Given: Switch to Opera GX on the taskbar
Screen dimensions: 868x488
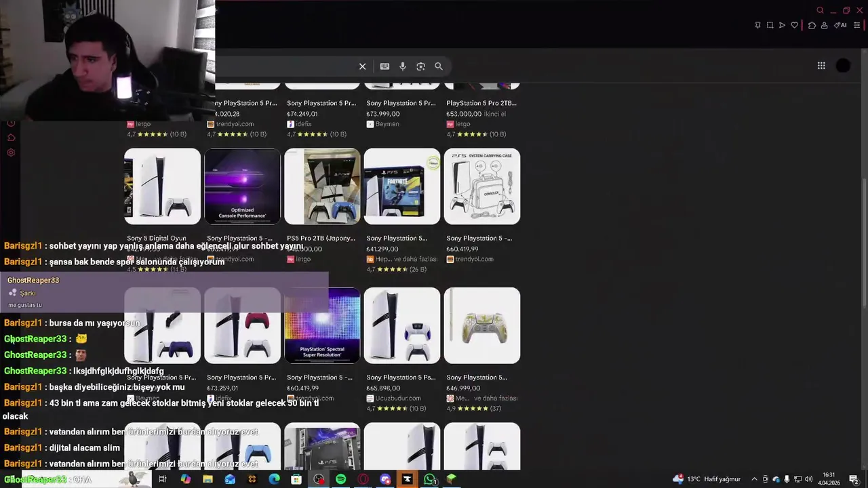Looking at the screenshot, I should click(x=363, y=479).
